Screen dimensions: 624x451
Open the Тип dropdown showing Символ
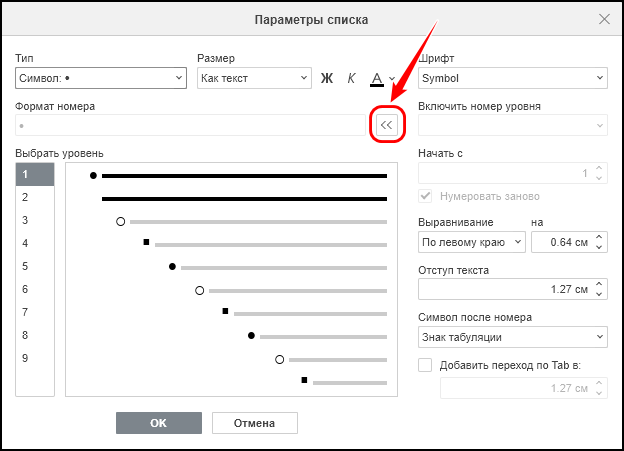pyautogui.click(x=101, y=78)
